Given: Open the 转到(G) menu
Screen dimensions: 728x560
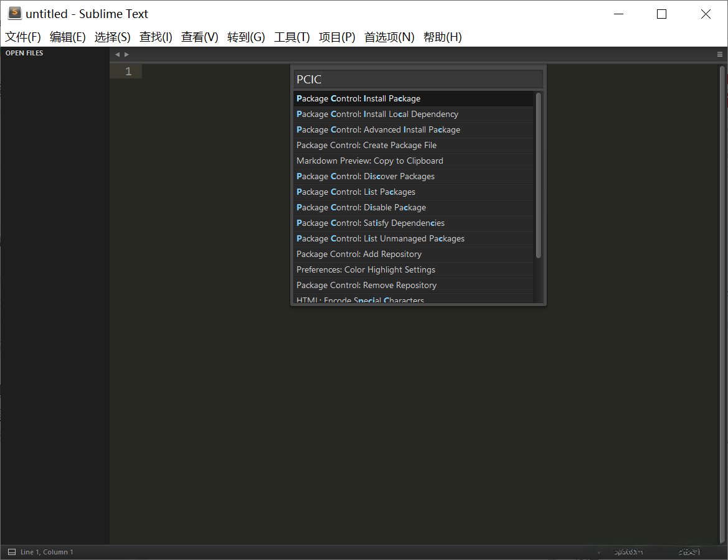Looking at the screenshot, I should pyautogui.click(x=246, y=37).
